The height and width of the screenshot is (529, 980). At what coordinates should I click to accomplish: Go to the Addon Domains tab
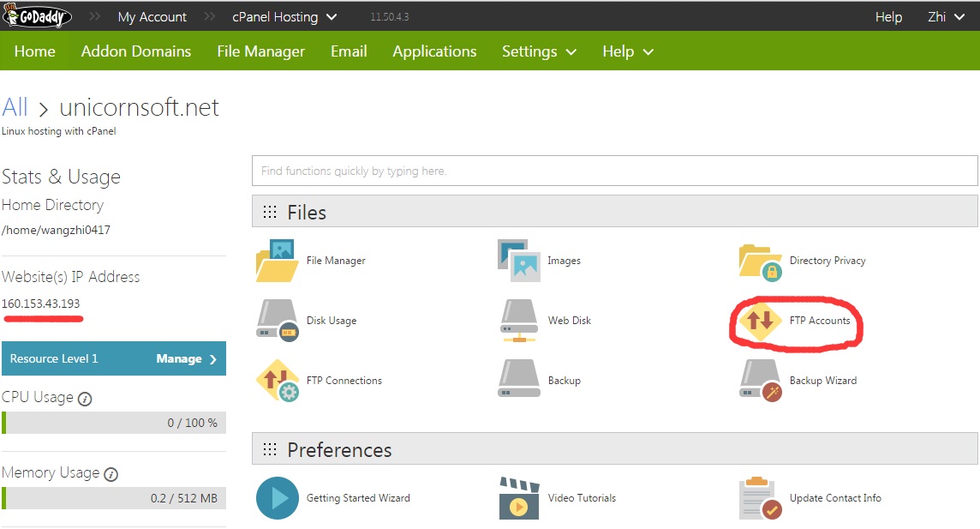(136, 51)
